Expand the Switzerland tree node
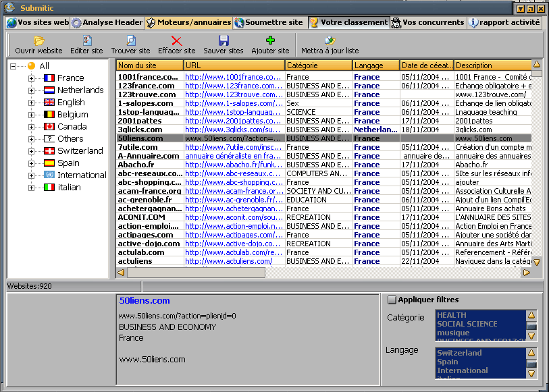549x392 pixels. [x=31, y=151]
